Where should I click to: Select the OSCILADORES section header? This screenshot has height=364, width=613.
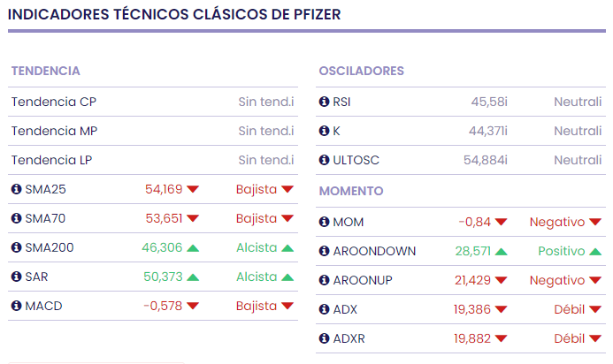click(361, 71)
